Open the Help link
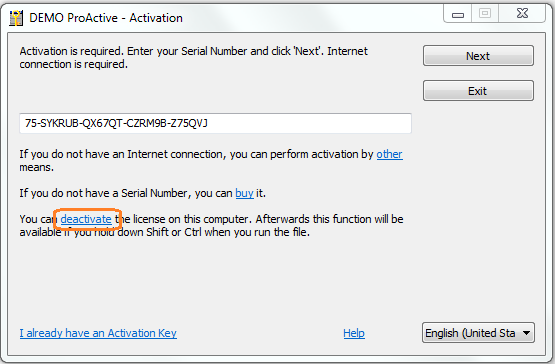The image size is (555, 364). click(354, 333)
